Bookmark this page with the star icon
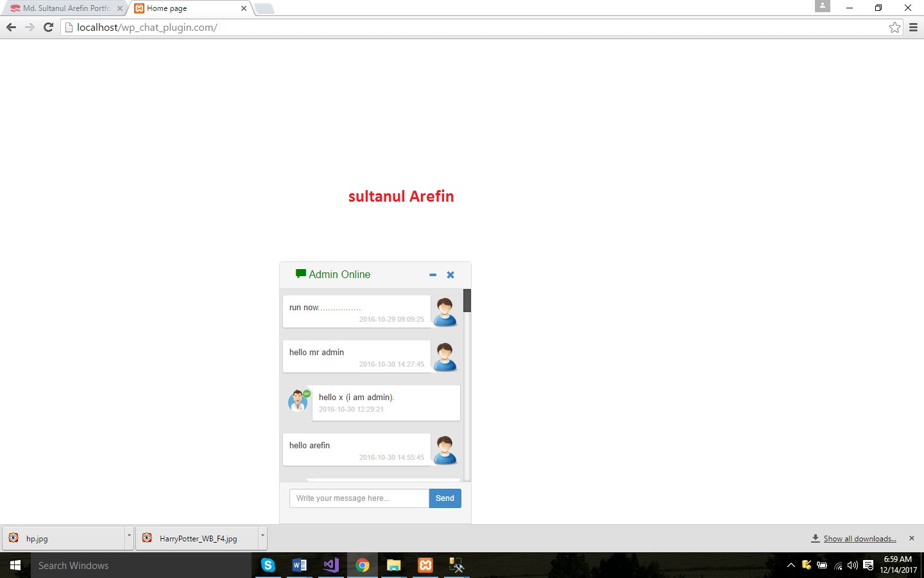924x578 pixels. pos(894,28)
